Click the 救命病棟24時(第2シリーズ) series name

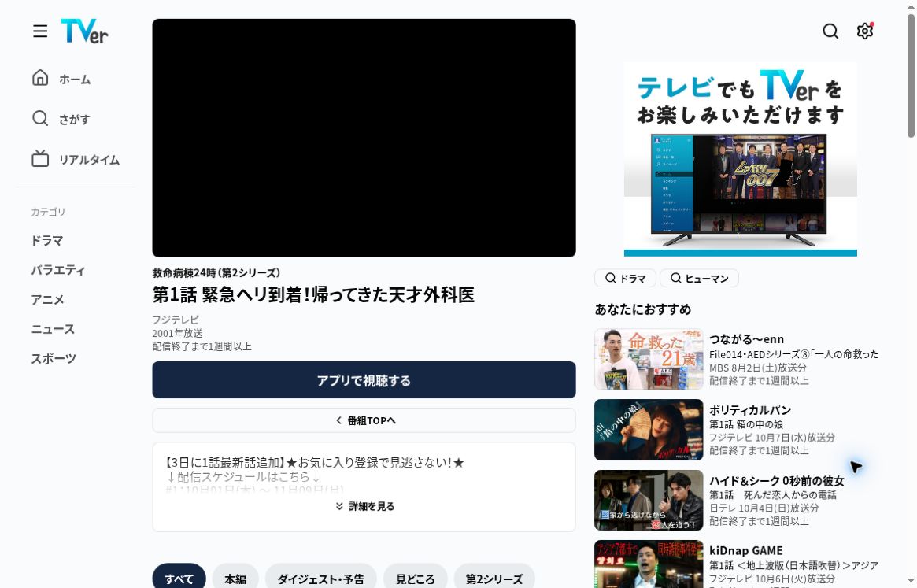[x=216, y=272]
